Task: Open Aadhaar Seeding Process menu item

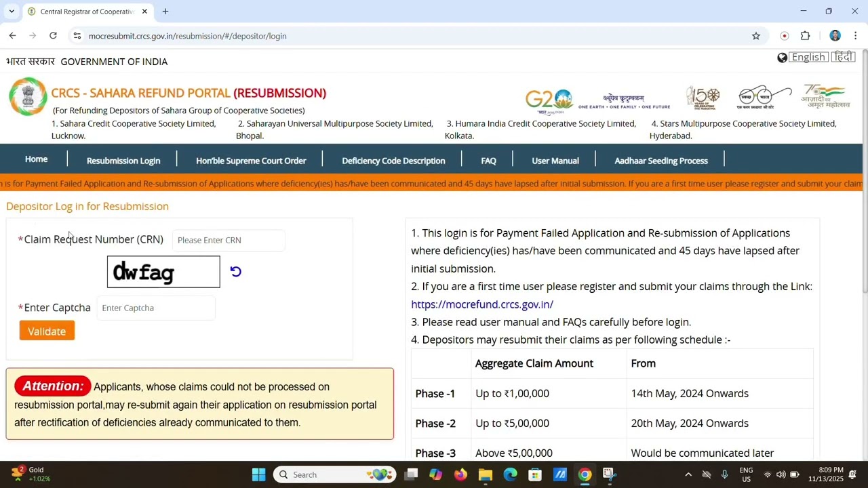Action: pos(661,161)
